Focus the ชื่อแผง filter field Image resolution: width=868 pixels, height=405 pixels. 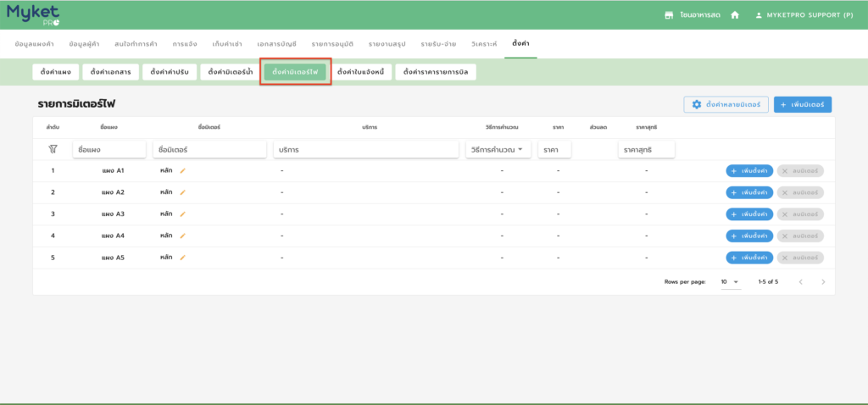[109, 149]
